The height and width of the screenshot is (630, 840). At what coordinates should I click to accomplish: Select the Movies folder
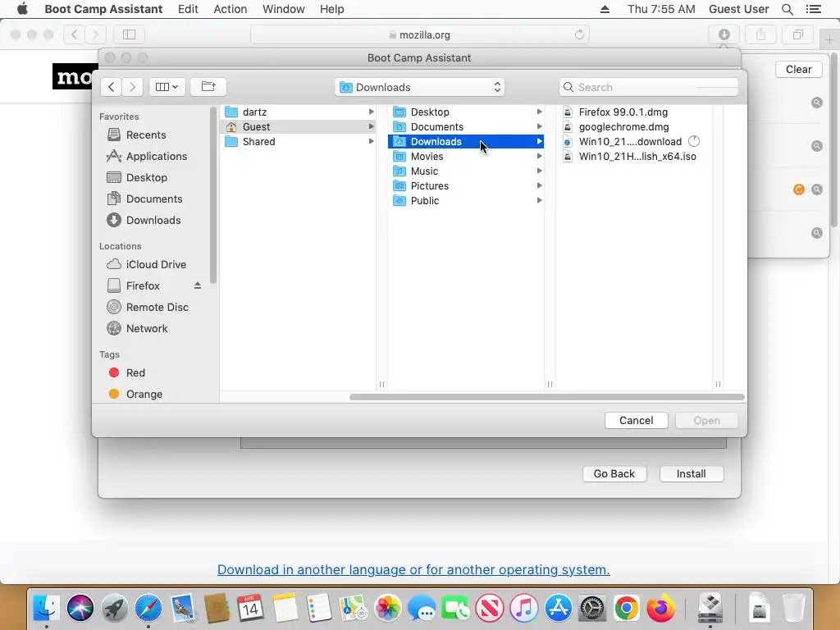click(466, 157)
